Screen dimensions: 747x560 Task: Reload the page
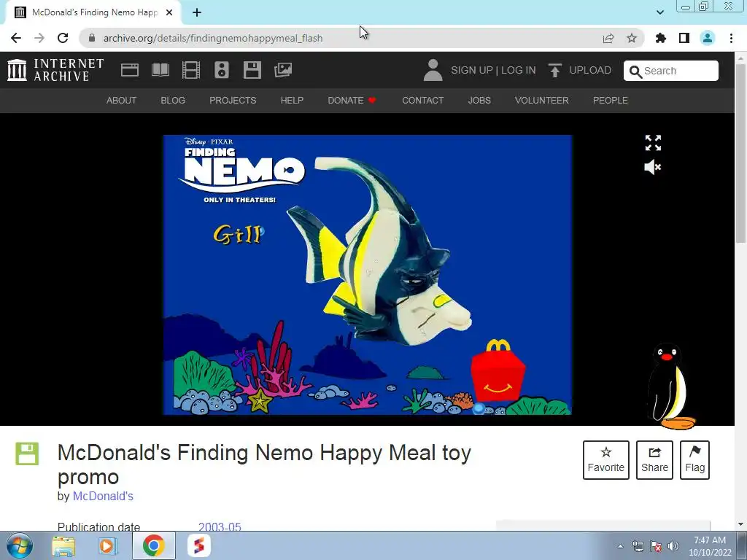pyautogui.click(x=63, y=38)
